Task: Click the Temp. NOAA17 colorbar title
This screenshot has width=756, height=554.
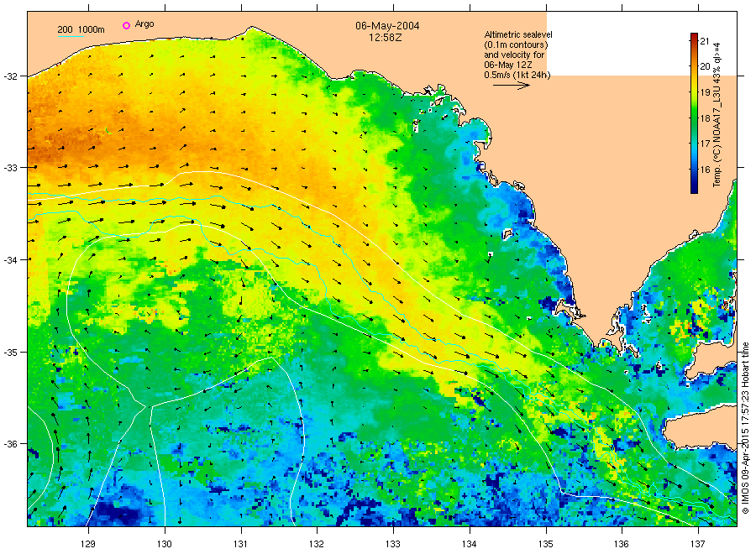Action: (717, 115)
